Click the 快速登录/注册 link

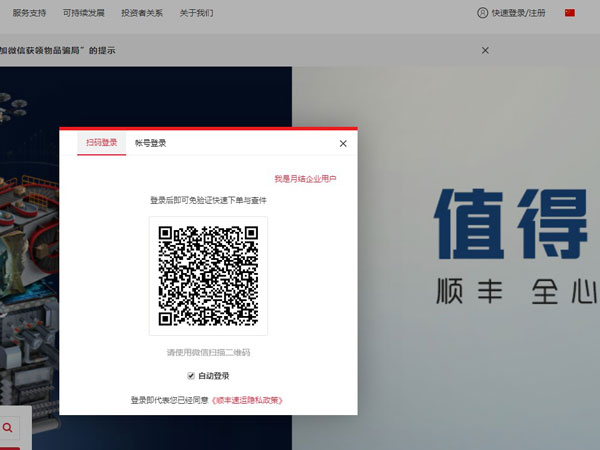click(x=520, y=13)
